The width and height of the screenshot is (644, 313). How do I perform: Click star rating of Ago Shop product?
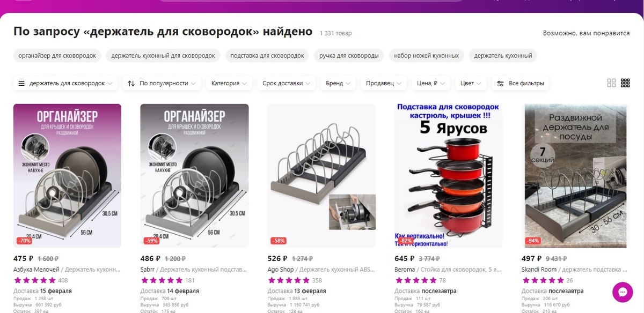[x=289, y=280]
